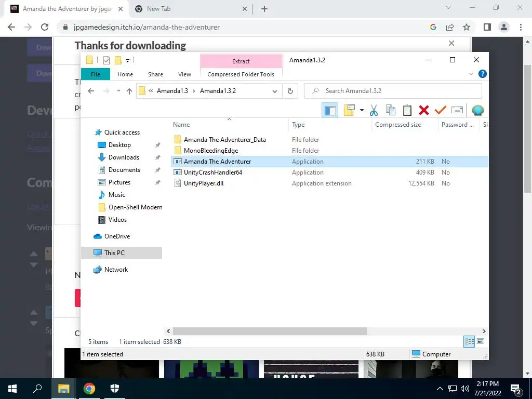Sort by Password column header

point(457,125)
